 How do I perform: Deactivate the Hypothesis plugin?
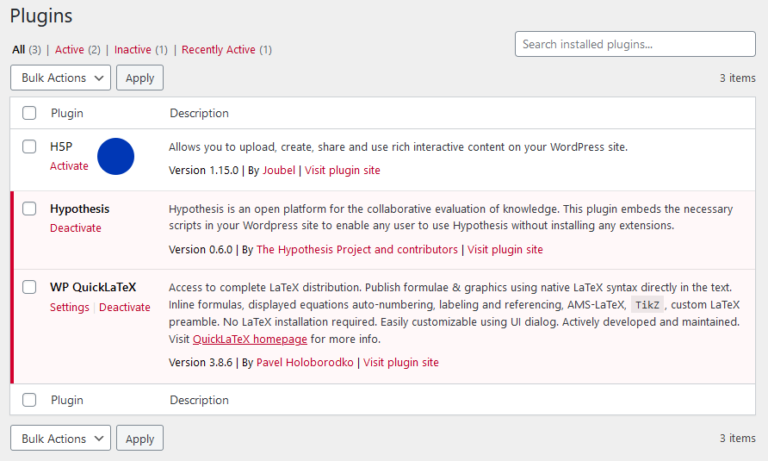[75, 228]
